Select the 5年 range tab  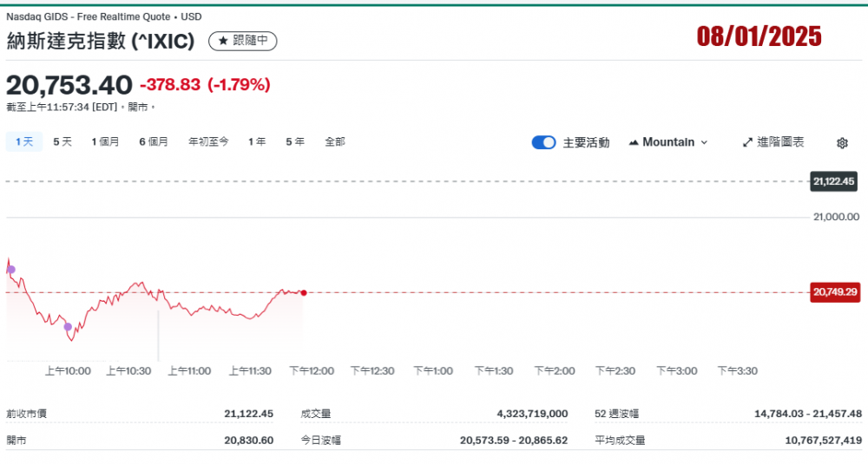(x=295, y=141)
